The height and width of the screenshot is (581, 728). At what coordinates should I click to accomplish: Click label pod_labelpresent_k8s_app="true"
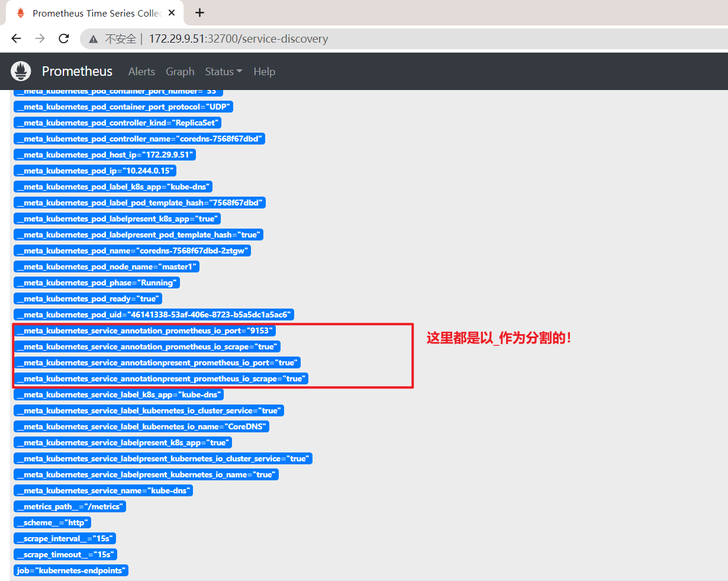(x=117, y=219)
